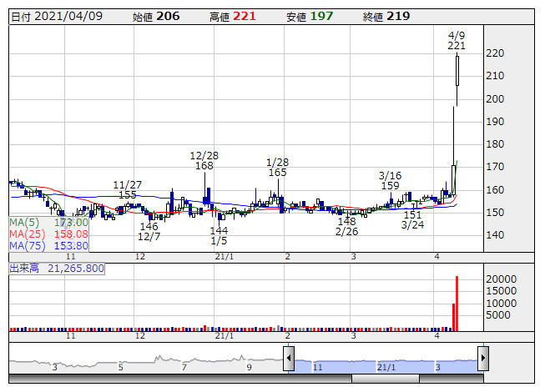Click the tallest red volume bar
Image resolution: width=545 pixels, height=392 pixels.
[457, 303]
